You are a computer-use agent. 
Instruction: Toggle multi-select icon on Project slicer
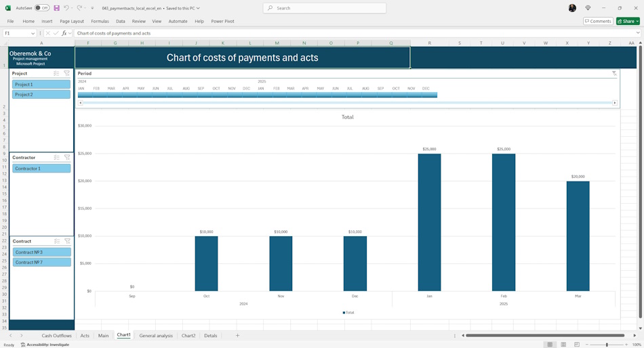click(x=56, y=73)
